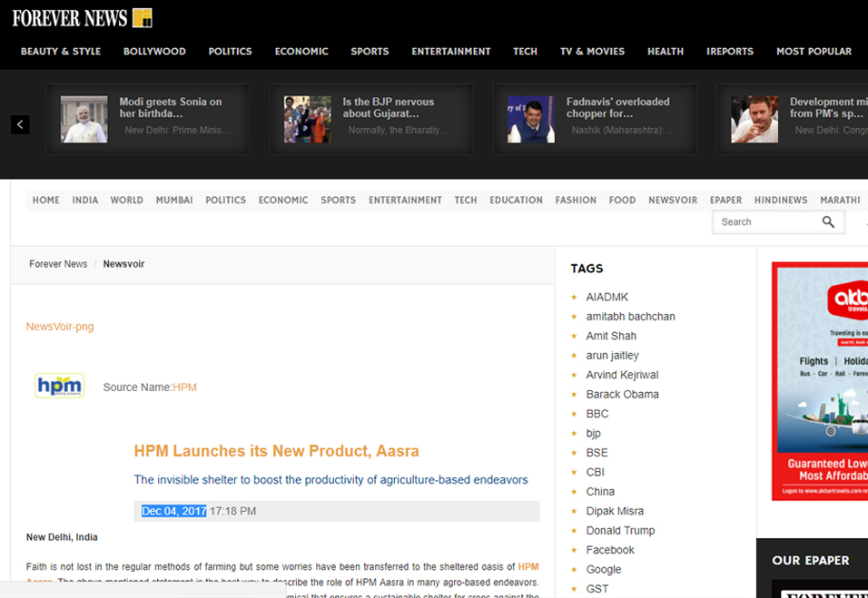Viewport: 868px width, 598px height.
Task: Open Bollywood in top navigation
Action: coord(154,52)
